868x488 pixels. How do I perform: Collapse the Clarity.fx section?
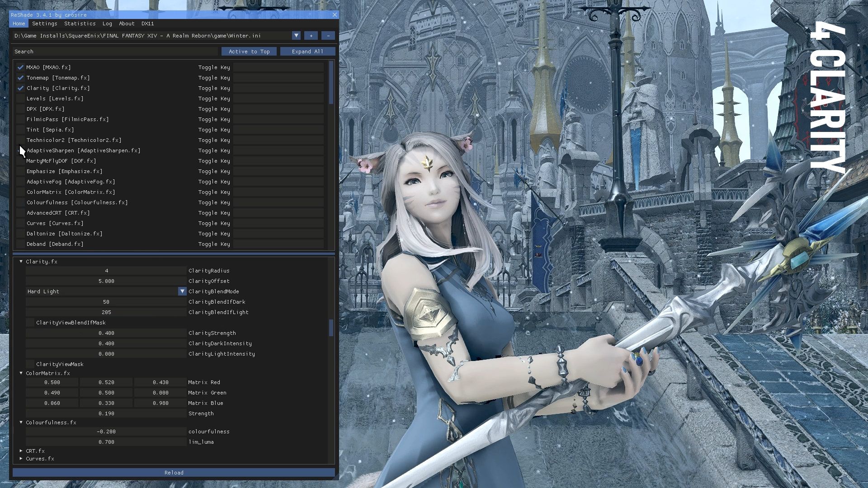coord(21,262)
